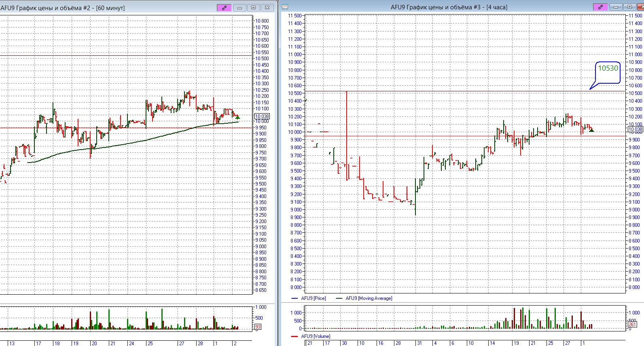Maximize the 4-hour chart window
The height and width of the screenshot is (346, 644).
[629, 7]
